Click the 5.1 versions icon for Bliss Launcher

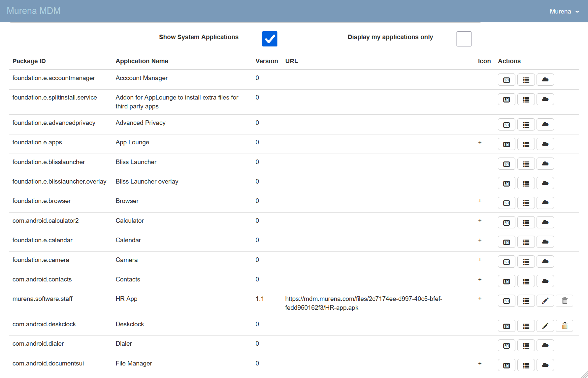click(x=506, y=164)
